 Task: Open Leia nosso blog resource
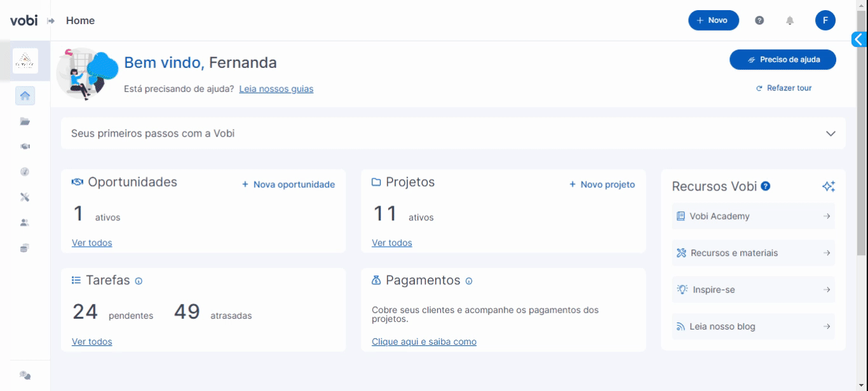pos(753,327)
